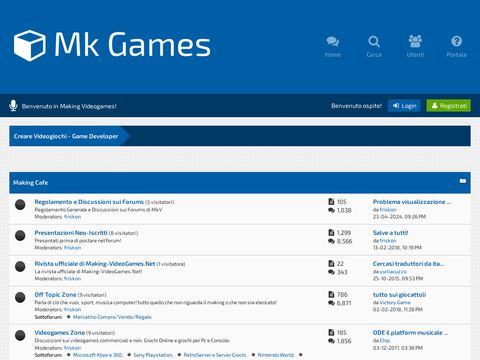Click post count 8,566 in Presentazioni row
Screen dimensions: 480x360
[344, 241]
